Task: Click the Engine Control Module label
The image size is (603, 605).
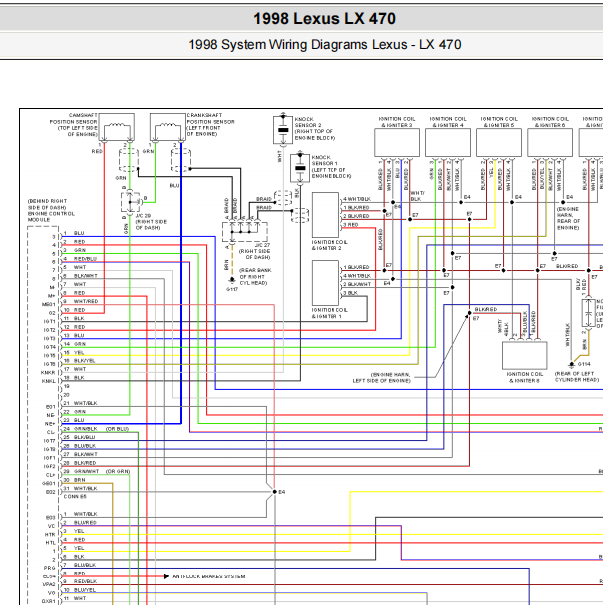Action: (51, 210)
